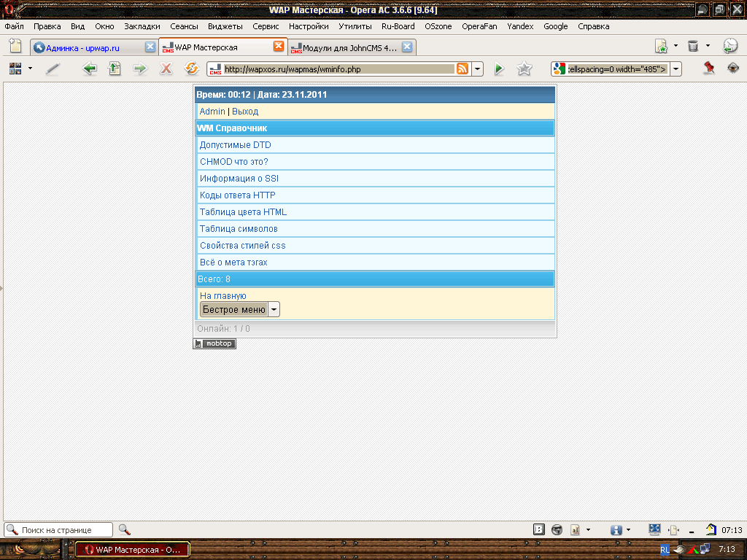
Task: Reload the page with the orange refresh icon
Action: [x=192, y=69]
